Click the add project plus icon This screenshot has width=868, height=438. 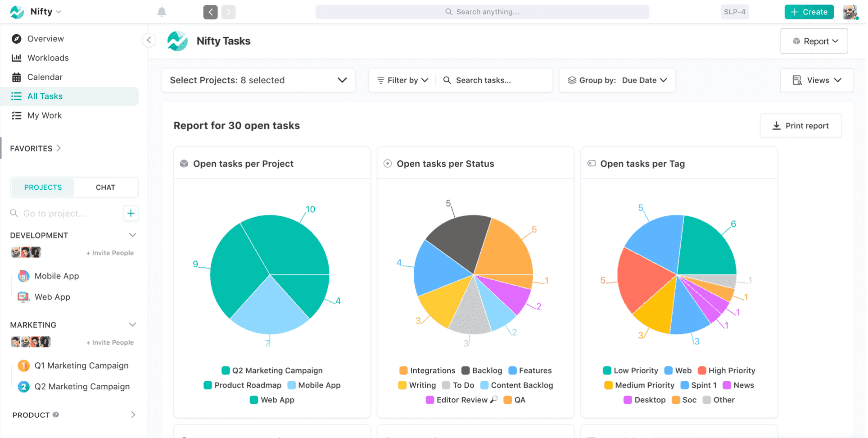tap(131, 213)
